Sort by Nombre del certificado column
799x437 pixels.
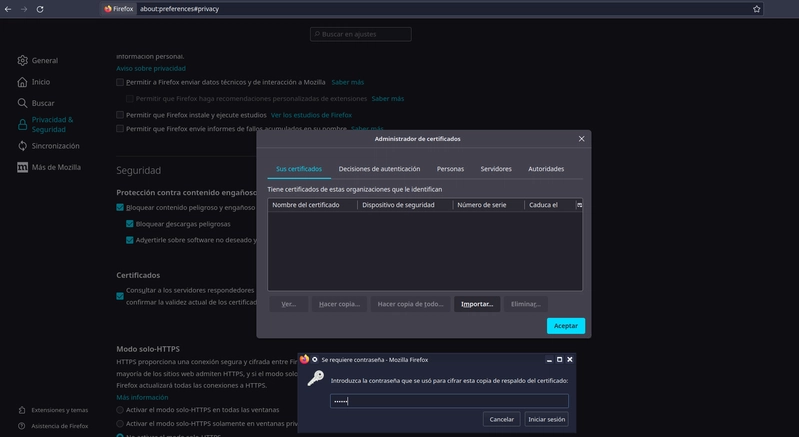[x=313, y=205]
